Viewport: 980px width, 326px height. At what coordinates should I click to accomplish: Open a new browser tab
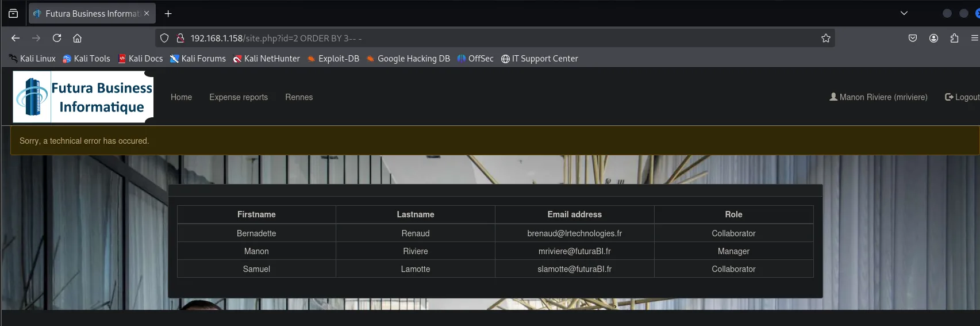(x=168, y=13)
